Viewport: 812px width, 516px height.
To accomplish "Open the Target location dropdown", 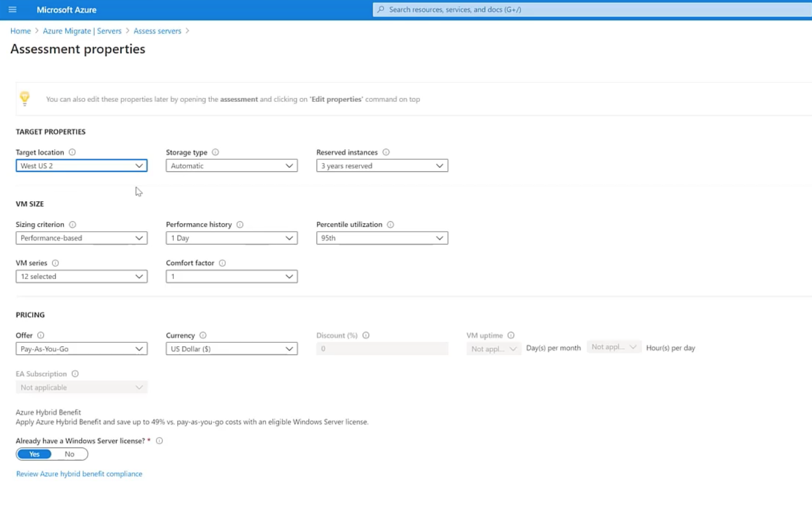I will click(x=81, y=166).
